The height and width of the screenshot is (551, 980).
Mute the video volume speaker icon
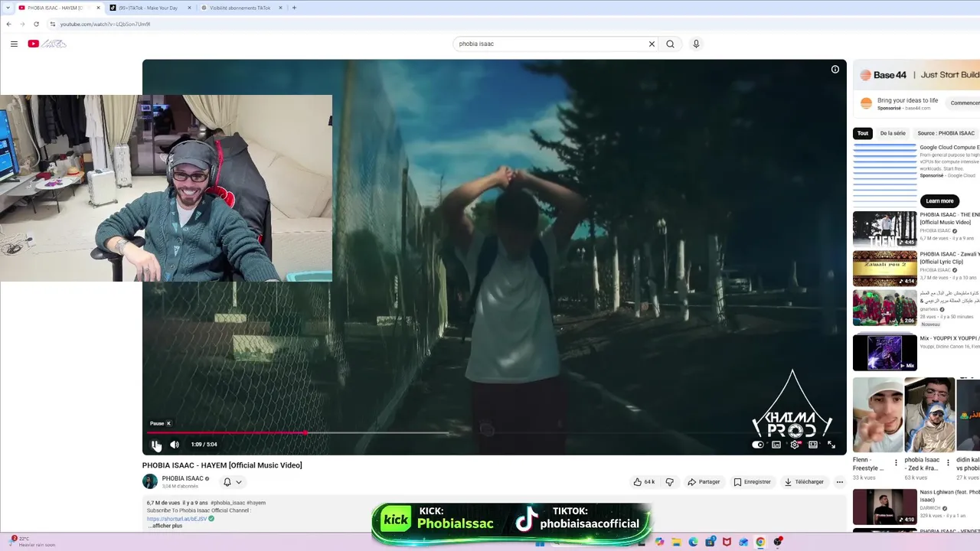[x=175, y=445]
